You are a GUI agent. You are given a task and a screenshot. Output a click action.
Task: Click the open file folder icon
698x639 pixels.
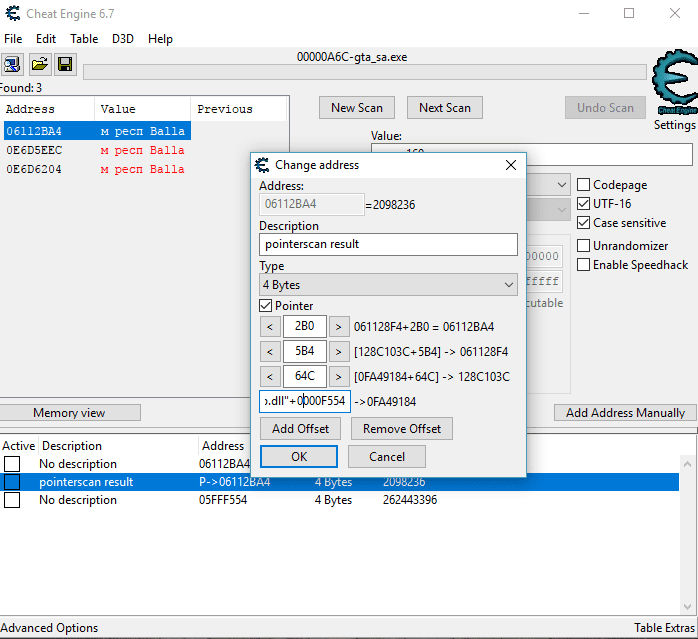click(x=39, y=65)
